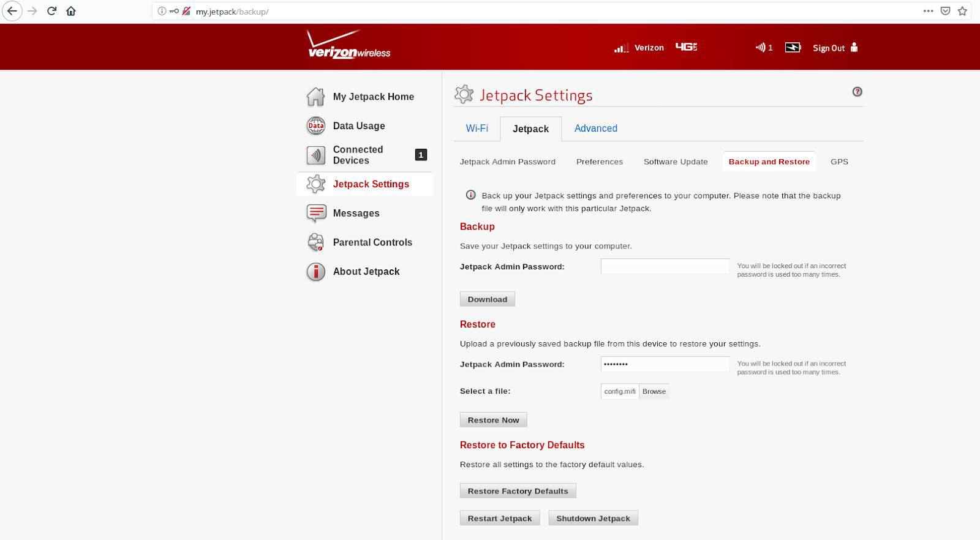980x540 pixels.
Task: Click the About Jetpack info icon
Action: 315,271
